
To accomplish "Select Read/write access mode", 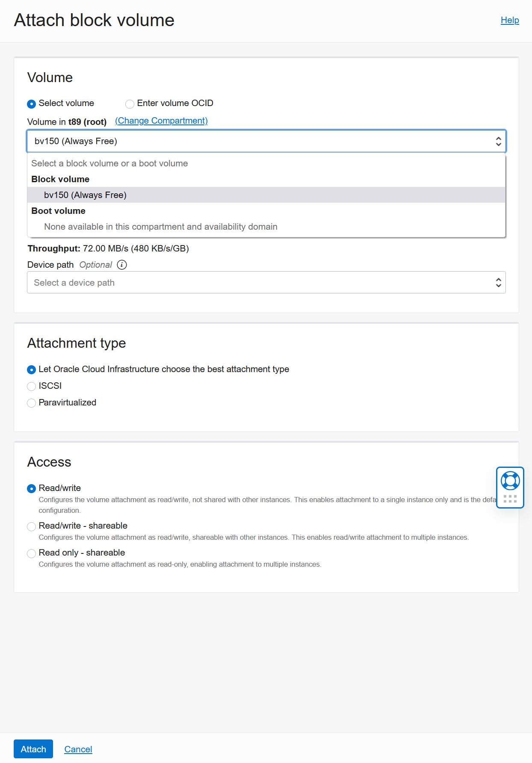I will tap(31, 488).
